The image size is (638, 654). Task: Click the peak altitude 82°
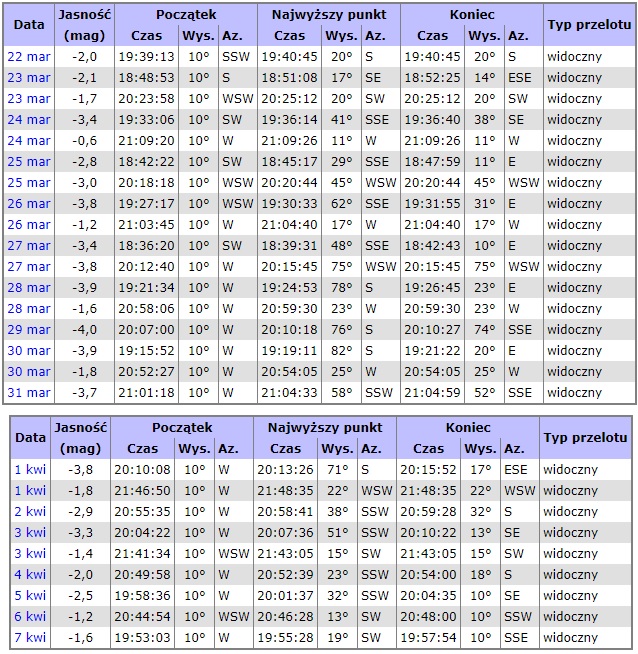[342, 350]
